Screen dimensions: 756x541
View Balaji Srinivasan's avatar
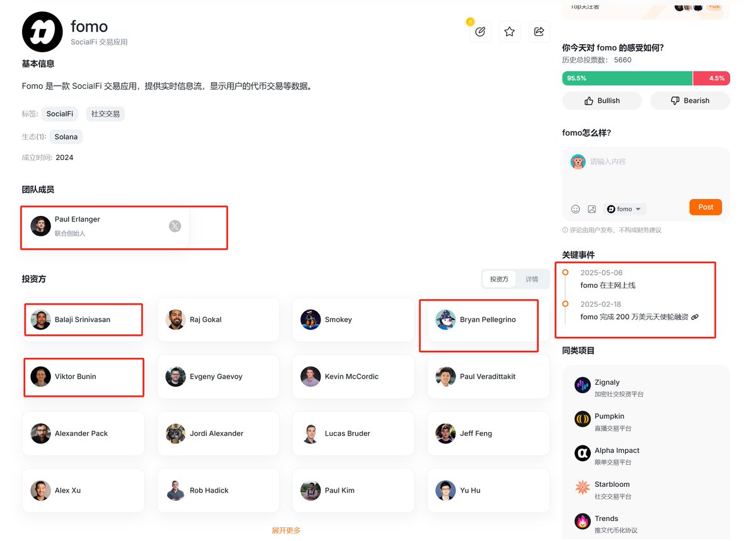coord(41,319)
